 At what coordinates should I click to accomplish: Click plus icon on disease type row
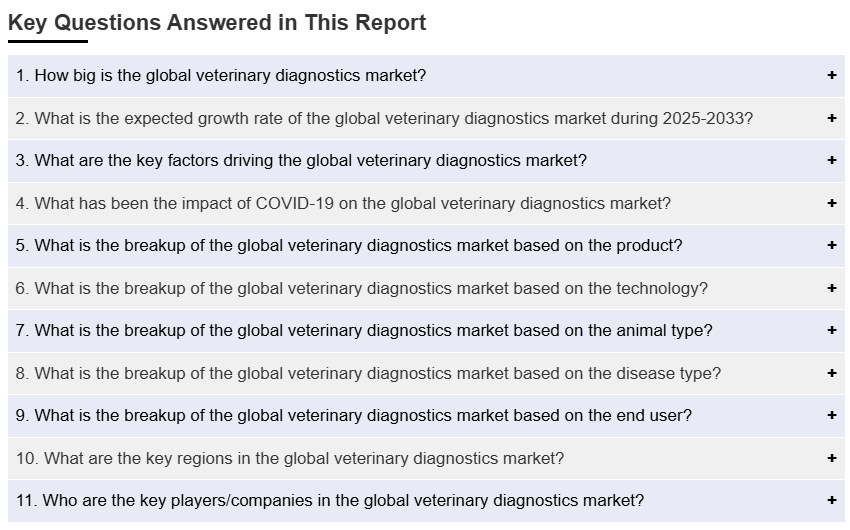click(x=831, y=373)
